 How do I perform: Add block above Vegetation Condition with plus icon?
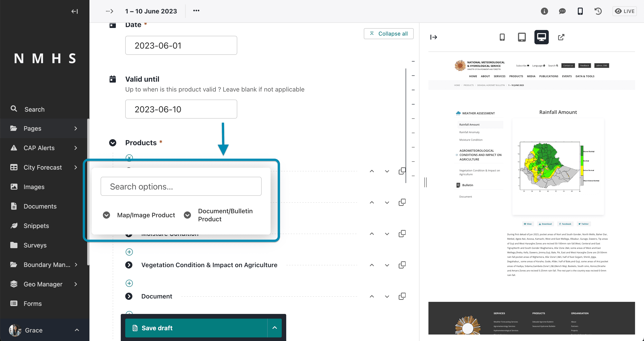point(129,252)
